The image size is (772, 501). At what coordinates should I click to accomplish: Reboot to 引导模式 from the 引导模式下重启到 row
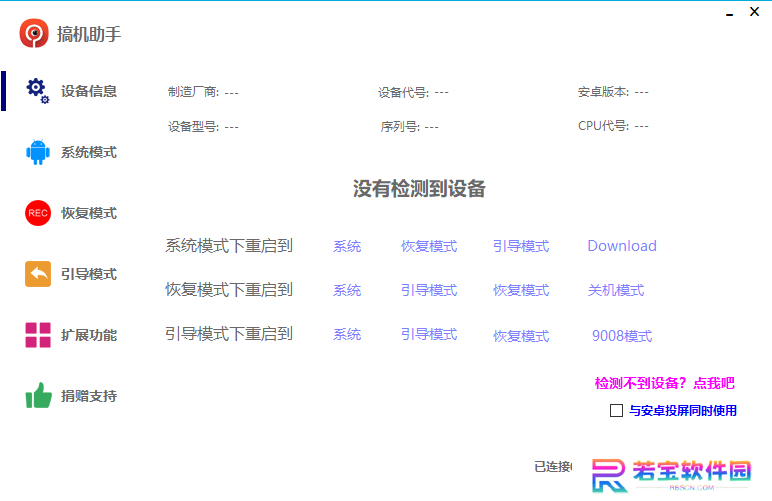pyautogui.click(x=429, y=335)
